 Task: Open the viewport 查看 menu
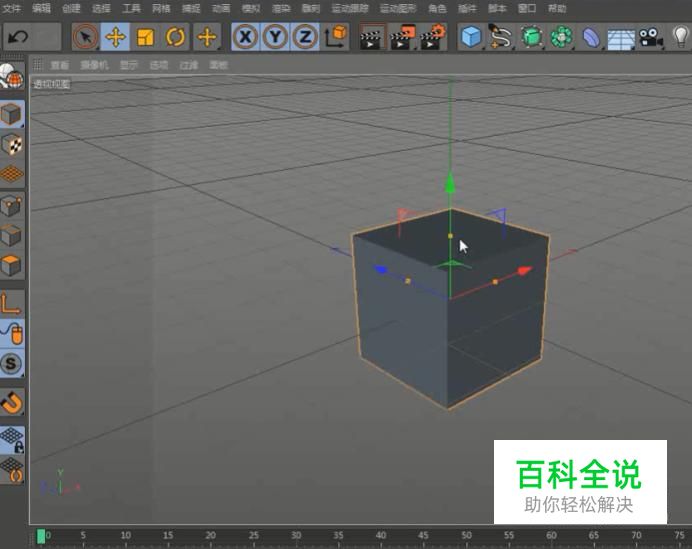click(x=60, y=65)
